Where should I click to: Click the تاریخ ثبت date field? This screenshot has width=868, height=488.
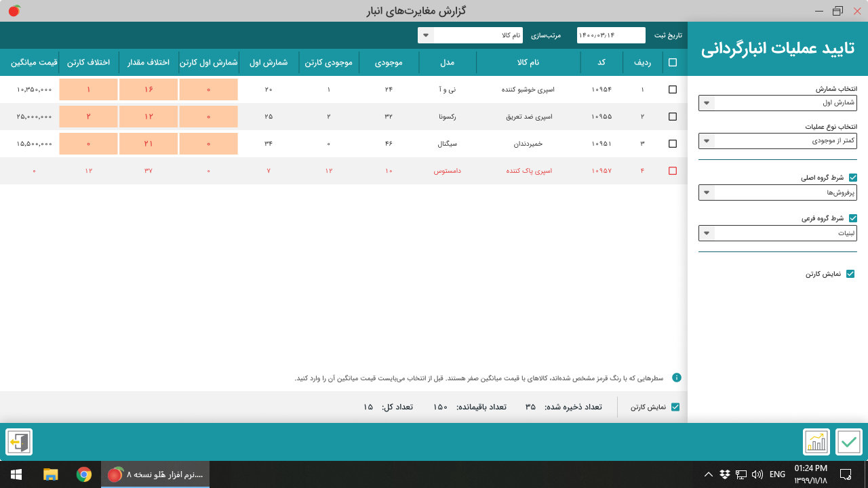(611, 35)
